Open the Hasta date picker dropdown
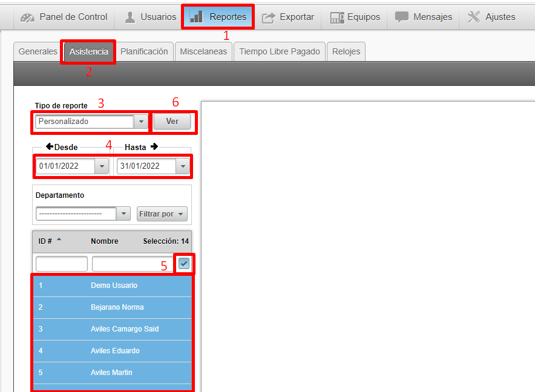The width and height of the screenshot is (535, 392). pos(183,166)
